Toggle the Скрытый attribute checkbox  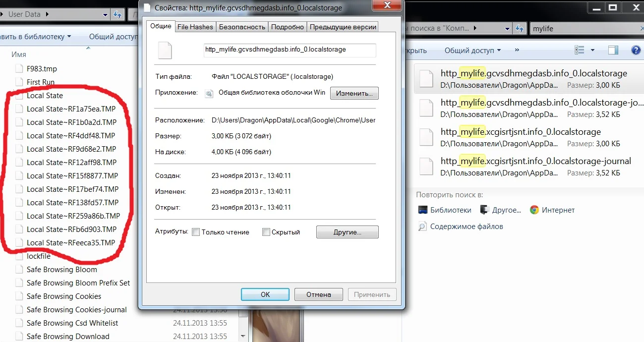pos(266,232)
